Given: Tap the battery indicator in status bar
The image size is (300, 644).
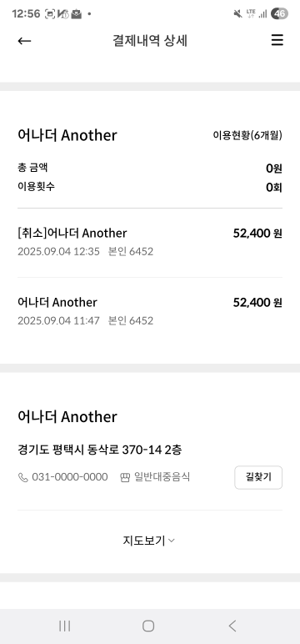Looking at the screenshot, I should click(x=279, y=13).
